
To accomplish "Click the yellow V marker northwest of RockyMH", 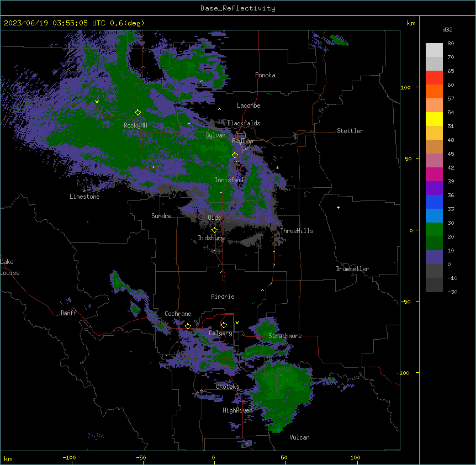I will click(x=97, y=102).
